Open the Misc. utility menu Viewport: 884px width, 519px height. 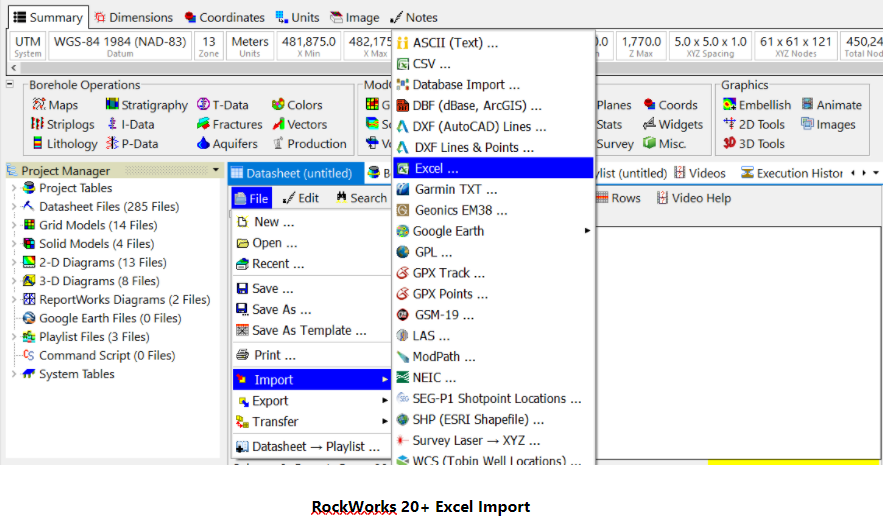(665, 144)
